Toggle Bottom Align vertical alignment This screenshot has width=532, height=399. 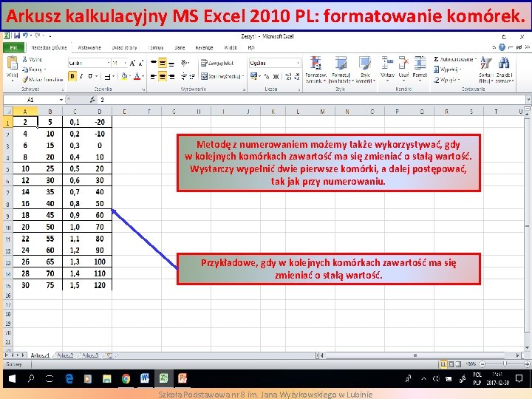coord(171,63)
